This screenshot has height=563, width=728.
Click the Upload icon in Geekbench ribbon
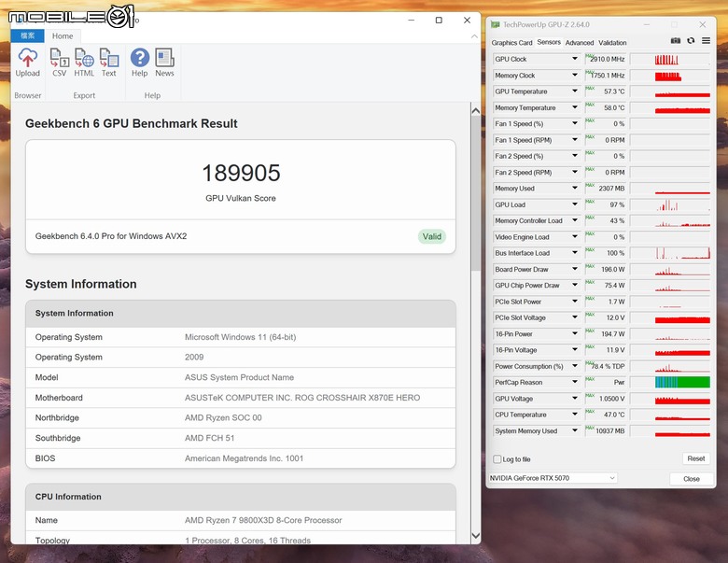pos(27,63)
